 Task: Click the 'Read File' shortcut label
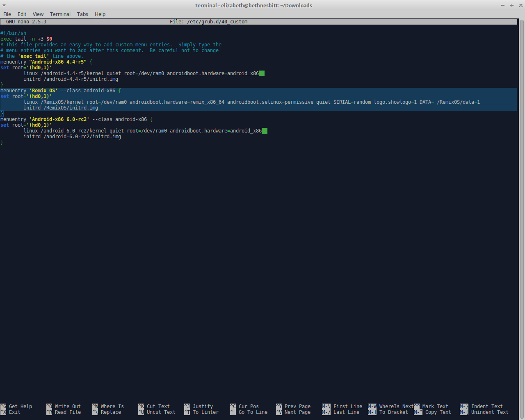point(68,412)
